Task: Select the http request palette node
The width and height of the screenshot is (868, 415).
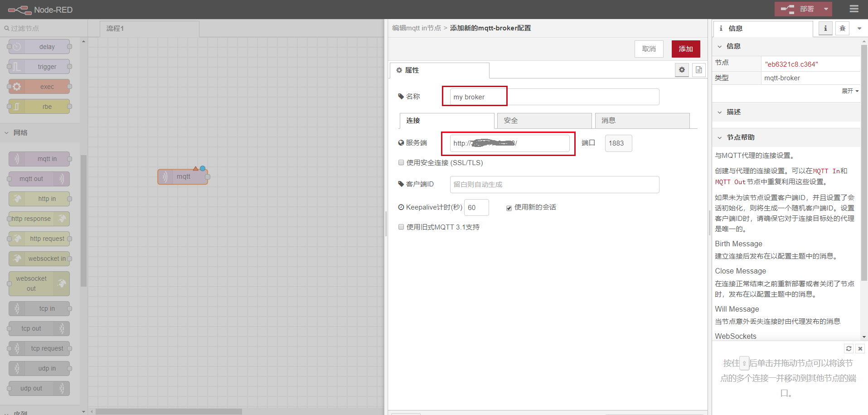Action: tap(39, 239)
